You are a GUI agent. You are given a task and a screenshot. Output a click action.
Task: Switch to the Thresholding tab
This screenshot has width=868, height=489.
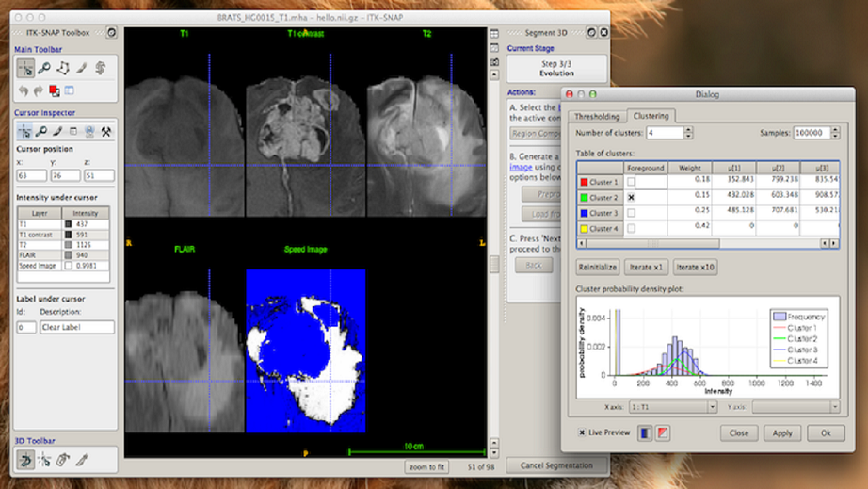click(x=595, y=117)
